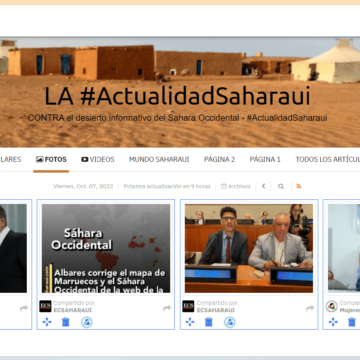Click ECSAHARAUI name under UN meeting card
Viewport: 360px width, 360px height.
[216, 310]
